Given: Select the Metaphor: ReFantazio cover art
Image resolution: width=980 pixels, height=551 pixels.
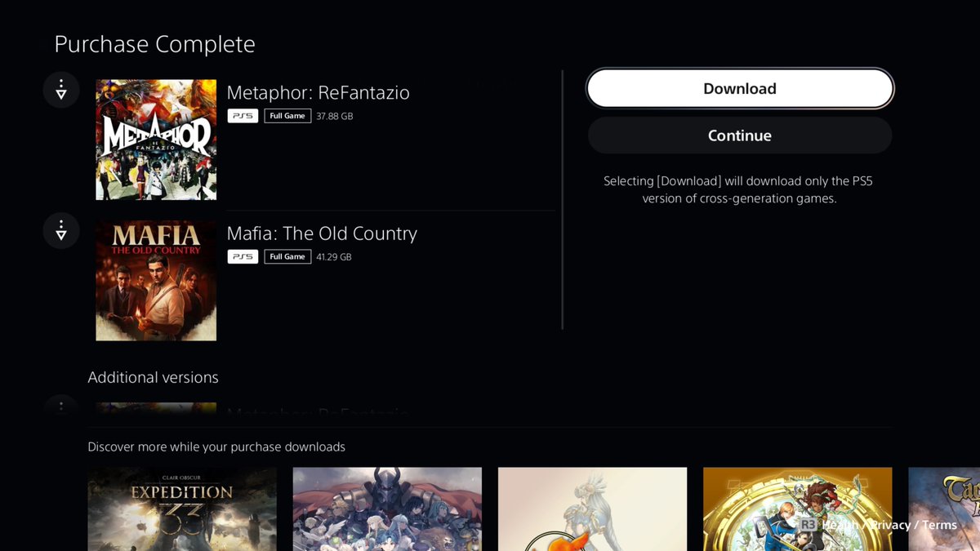Looking at the screenshot, I should coord(156,140).
